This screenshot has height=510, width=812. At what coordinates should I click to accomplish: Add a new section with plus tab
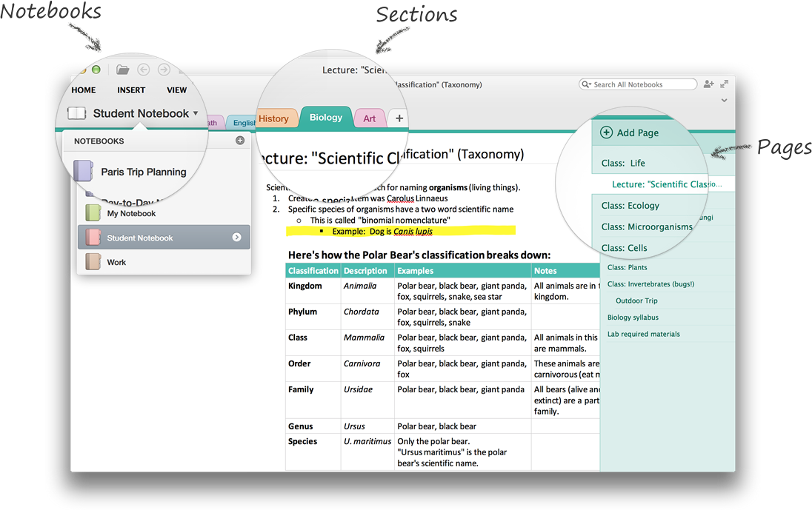[x=399, y=118]
